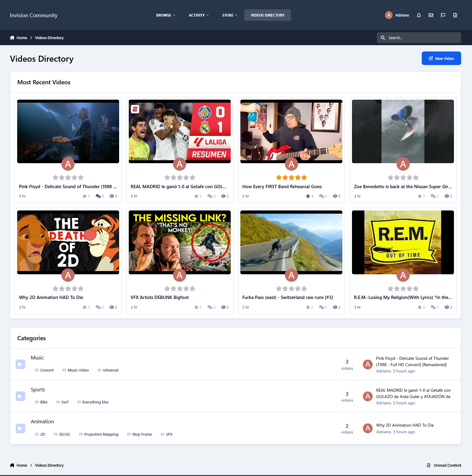
Task: Click author avatar on Pink Floyd video card
Action: coord(68,164)
